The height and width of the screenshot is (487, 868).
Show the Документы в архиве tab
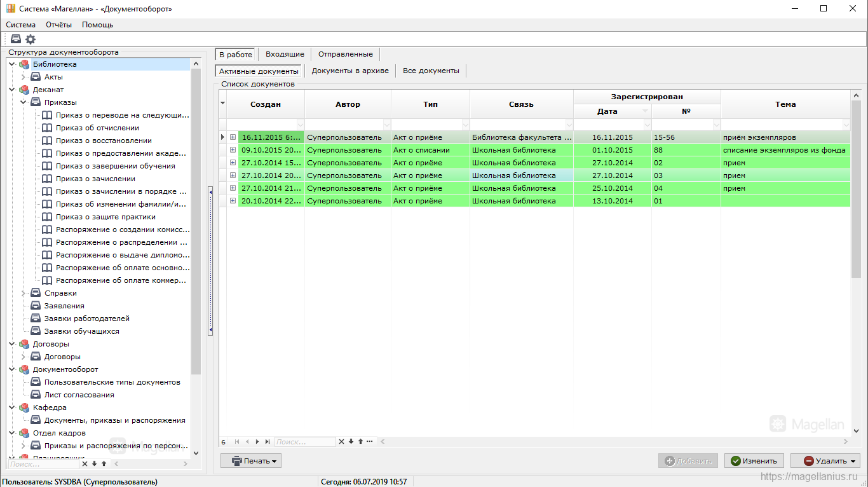tap(350, 71)
